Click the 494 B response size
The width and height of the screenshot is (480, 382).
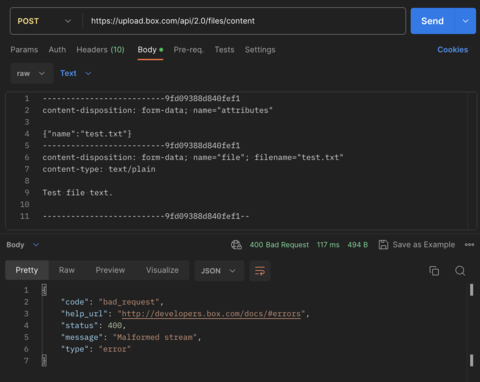(358, 245)
